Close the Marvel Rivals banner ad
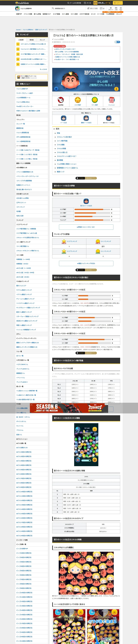 coord(32,405)
